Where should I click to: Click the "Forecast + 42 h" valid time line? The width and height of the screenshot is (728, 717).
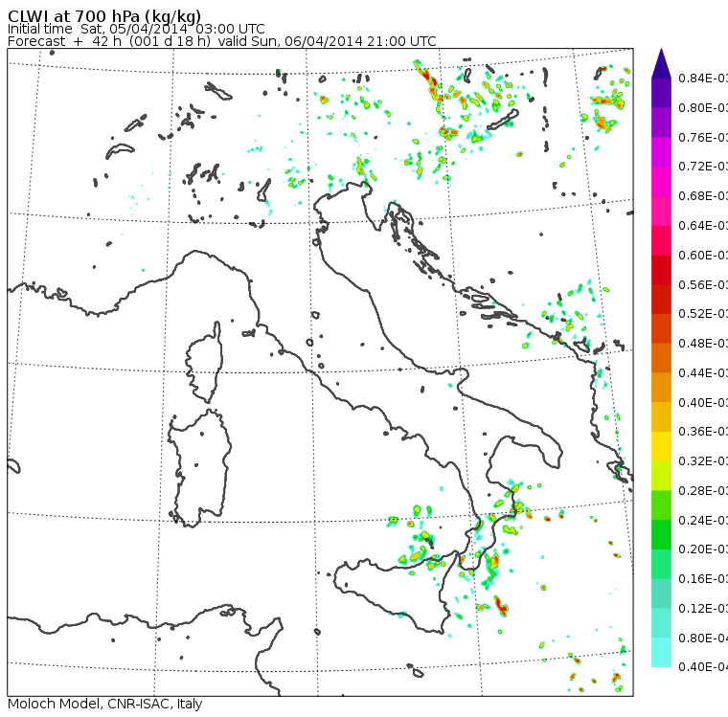click(222, 41)
